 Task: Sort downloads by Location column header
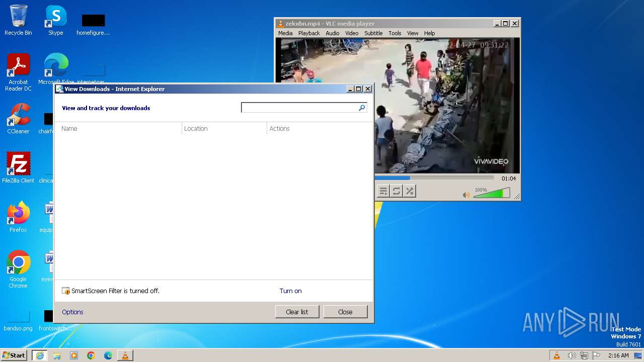(224, 129)
